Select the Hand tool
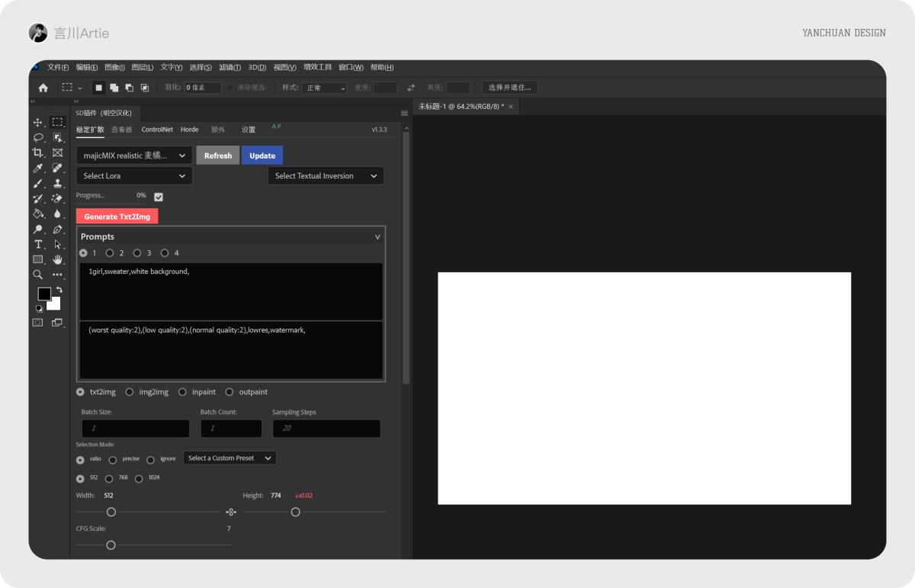The height and width of the screenshot is (588, 915). 58,259
